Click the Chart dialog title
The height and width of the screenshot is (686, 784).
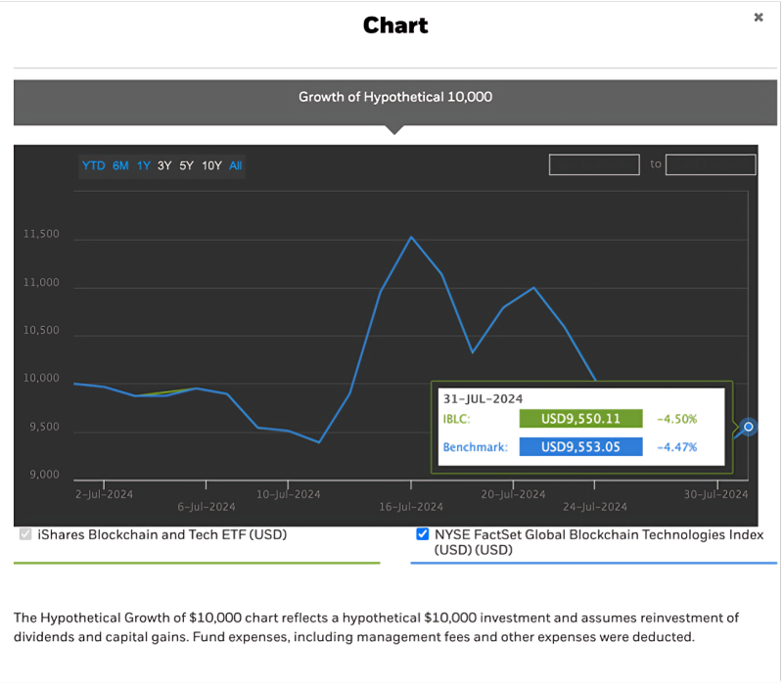tap(395, 25)
